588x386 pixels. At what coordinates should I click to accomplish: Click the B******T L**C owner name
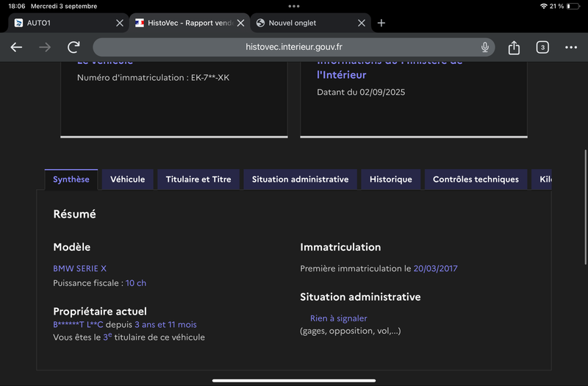78,324
